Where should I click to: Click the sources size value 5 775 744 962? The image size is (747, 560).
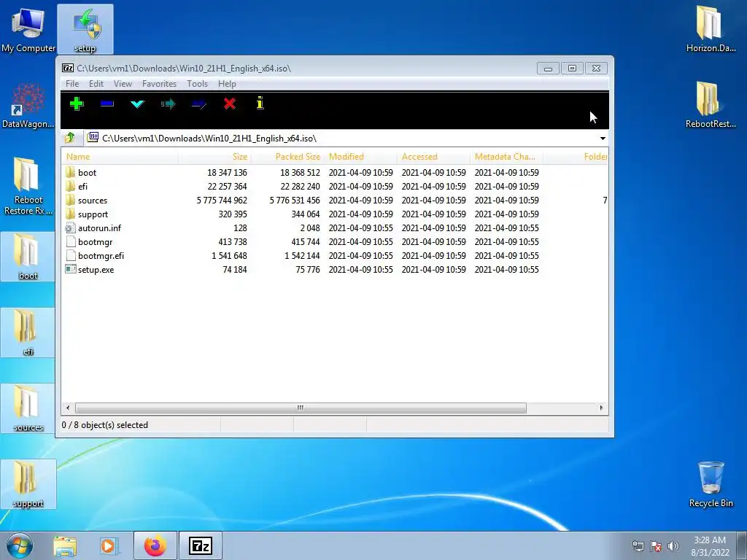(x=222, y=201)
